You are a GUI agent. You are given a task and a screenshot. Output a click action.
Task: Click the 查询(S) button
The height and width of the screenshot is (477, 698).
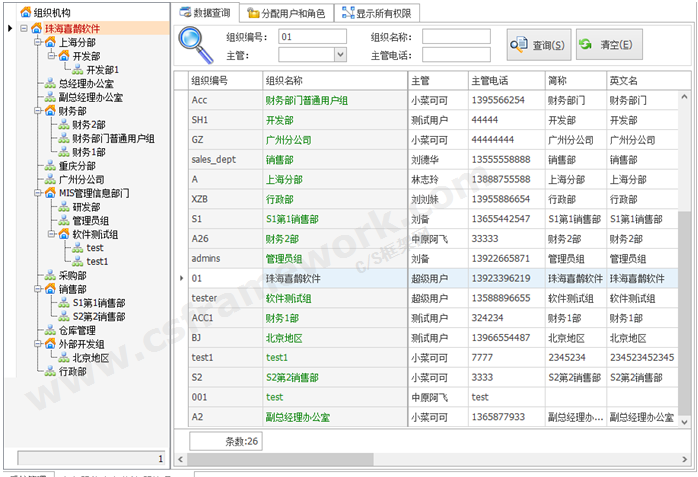tap(539, 45)
